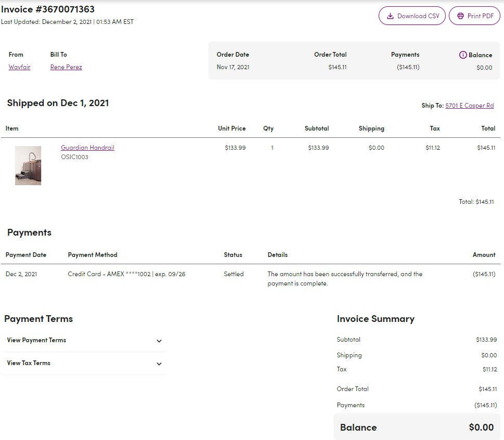Click the Shipped on Dec 1, 2021 heading
The width and height of the screenshot is (504, 440).
[x=58, y=103]
